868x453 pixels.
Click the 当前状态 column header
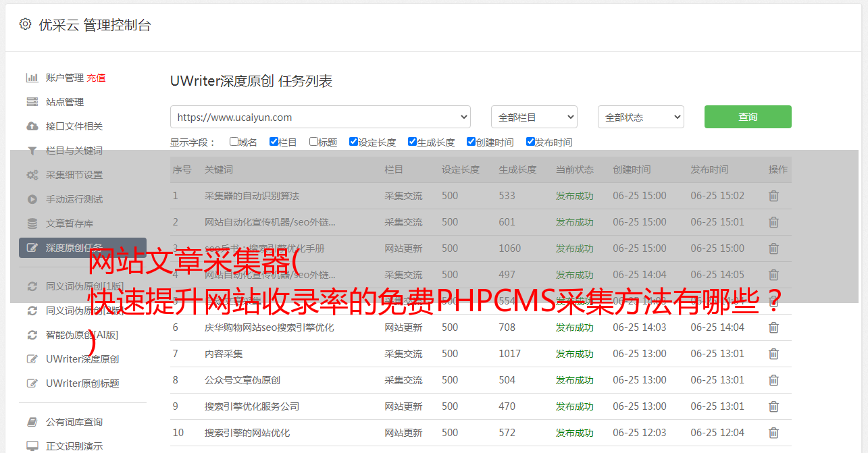click(575, 169)
